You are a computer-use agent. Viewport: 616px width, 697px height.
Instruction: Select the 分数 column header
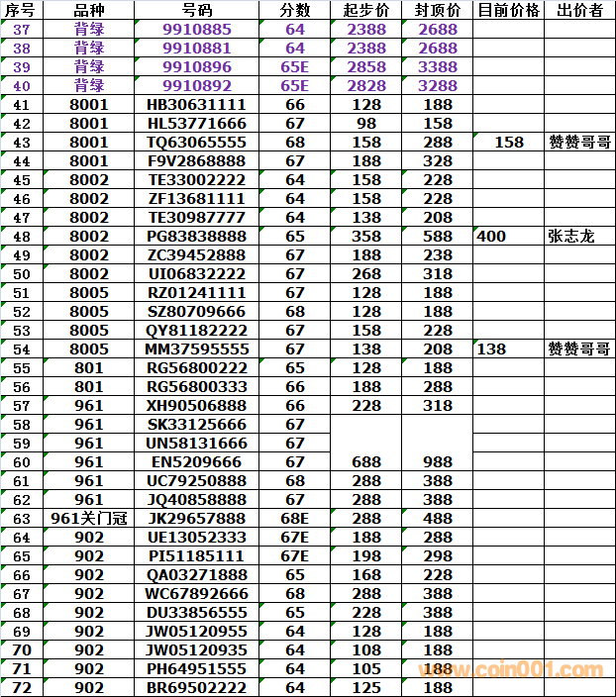pos(294,10)
